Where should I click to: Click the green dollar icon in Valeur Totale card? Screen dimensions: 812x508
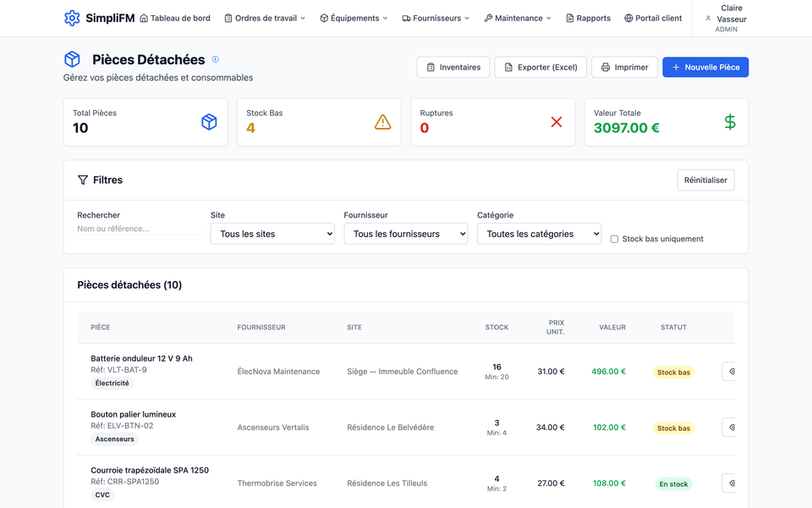pyautogui.click(x=730, y=122)
